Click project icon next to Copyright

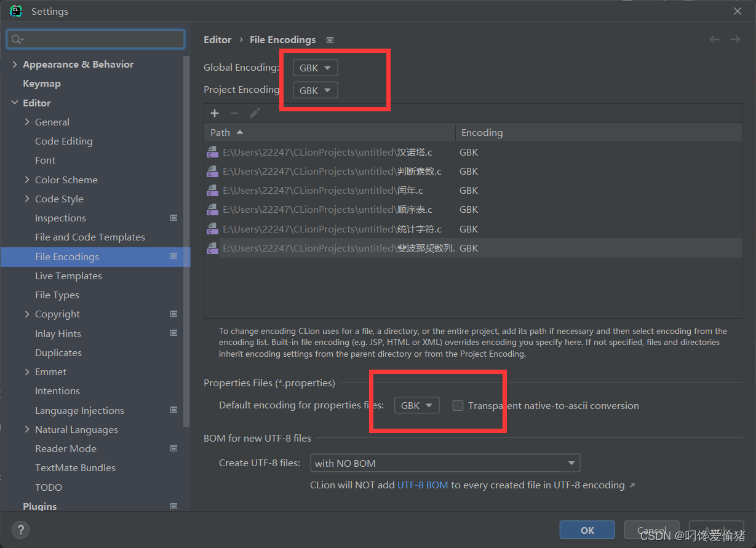173,314
